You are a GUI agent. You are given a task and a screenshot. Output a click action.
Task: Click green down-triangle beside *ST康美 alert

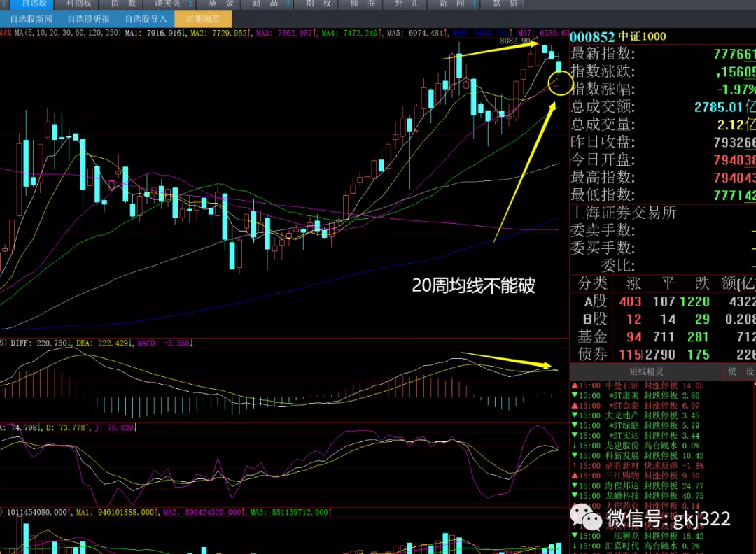pos(575,396)
